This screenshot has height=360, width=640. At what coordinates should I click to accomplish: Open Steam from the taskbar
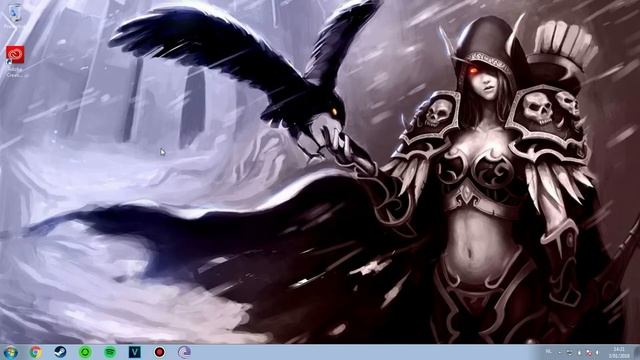pyautogui.click(x=60, y=352)
